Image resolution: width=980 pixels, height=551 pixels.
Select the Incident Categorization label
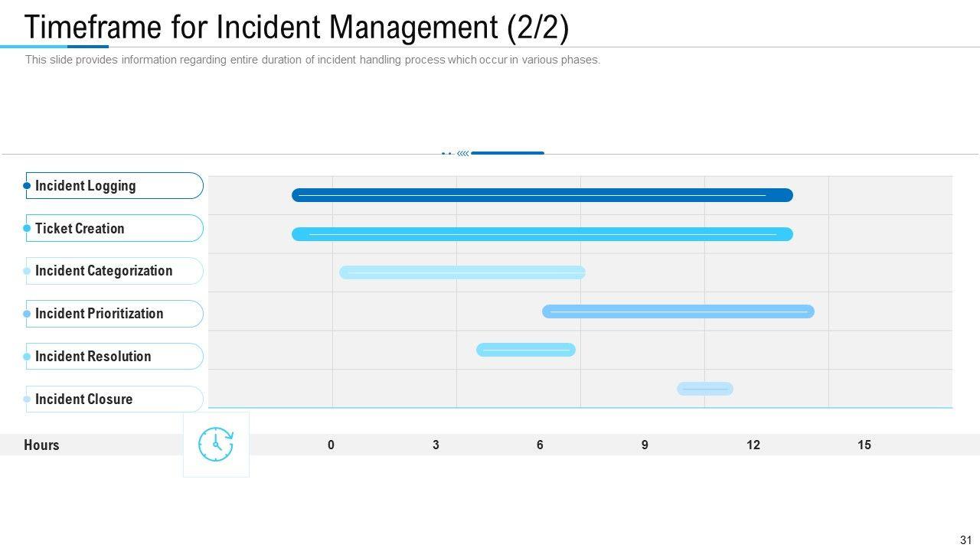103,271
